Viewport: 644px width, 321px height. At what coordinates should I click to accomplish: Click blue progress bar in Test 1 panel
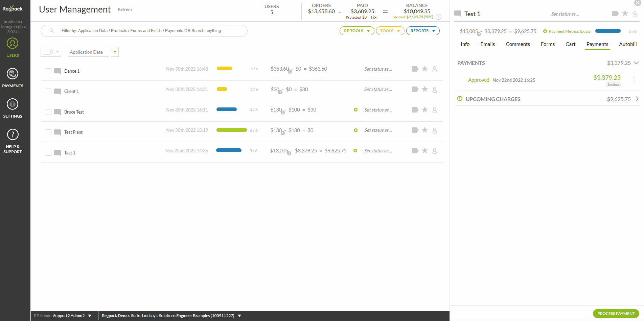608,31
